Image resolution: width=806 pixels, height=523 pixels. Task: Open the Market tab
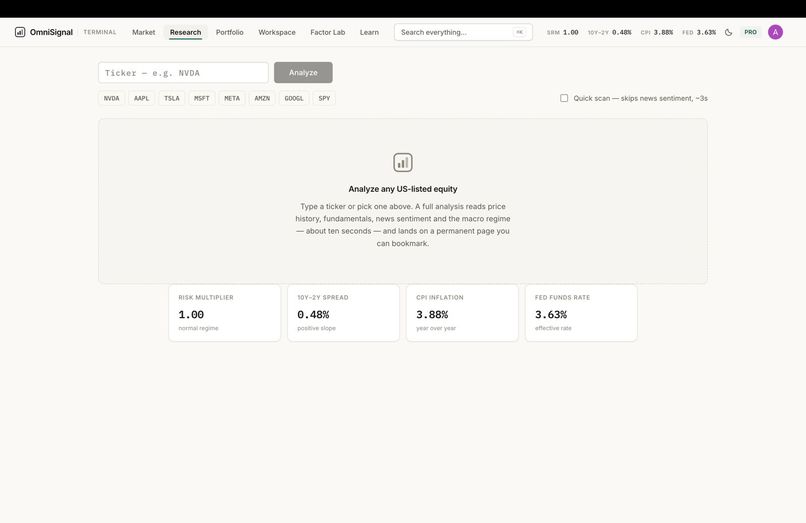pyautogui.click(x=143, y=32)
